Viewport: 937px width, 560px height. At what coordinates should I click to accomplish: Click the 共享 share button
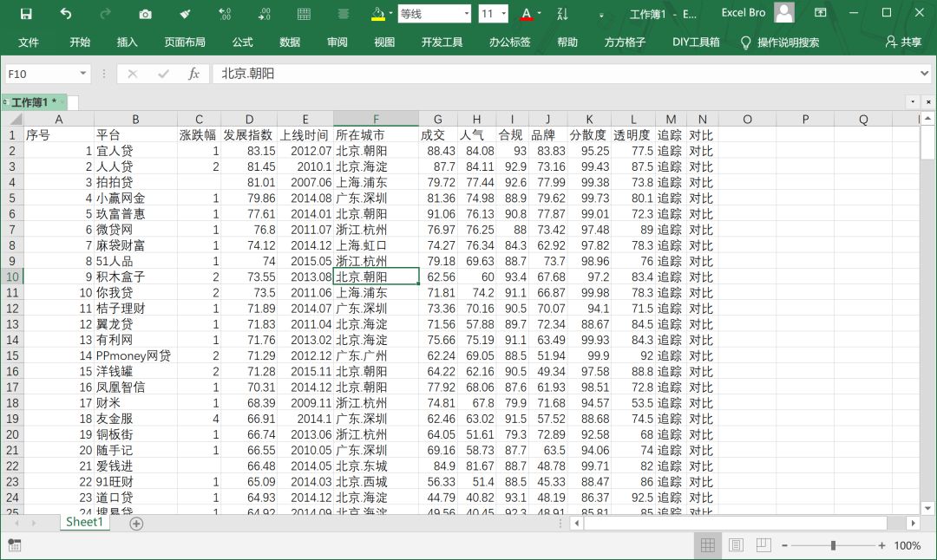[903, 42]
